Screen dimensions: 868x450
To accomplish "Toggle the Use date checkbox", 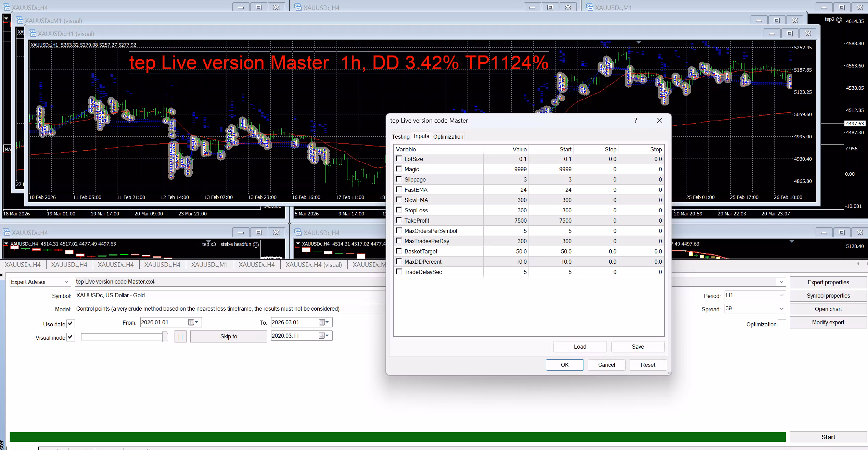I will [x=71, y=324].
